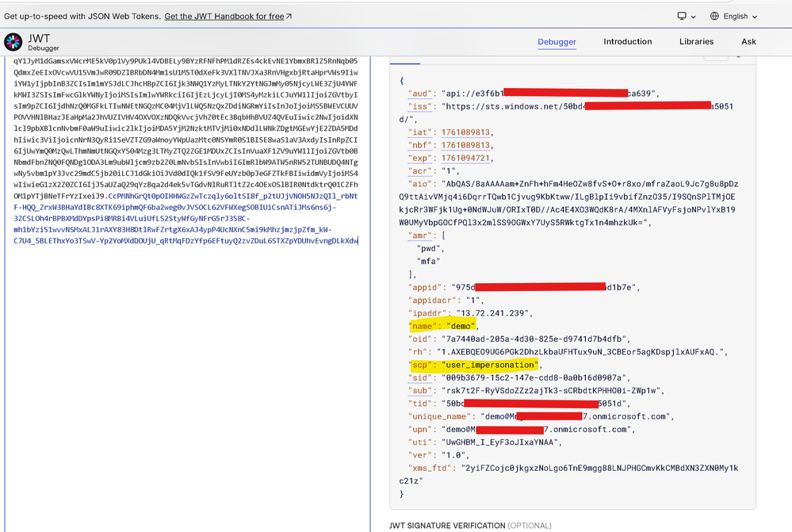The image size is (792, 532).
Task: Click the JWT Signature Verification (Optional) heading
Action: tap(470, 526)
